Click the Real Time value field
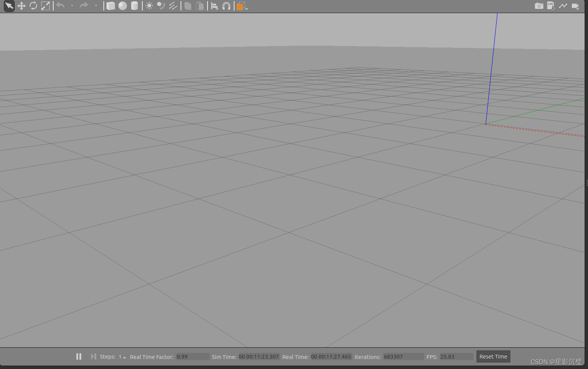This screenshot has height=369, width=588. click(x=331, y=357)
